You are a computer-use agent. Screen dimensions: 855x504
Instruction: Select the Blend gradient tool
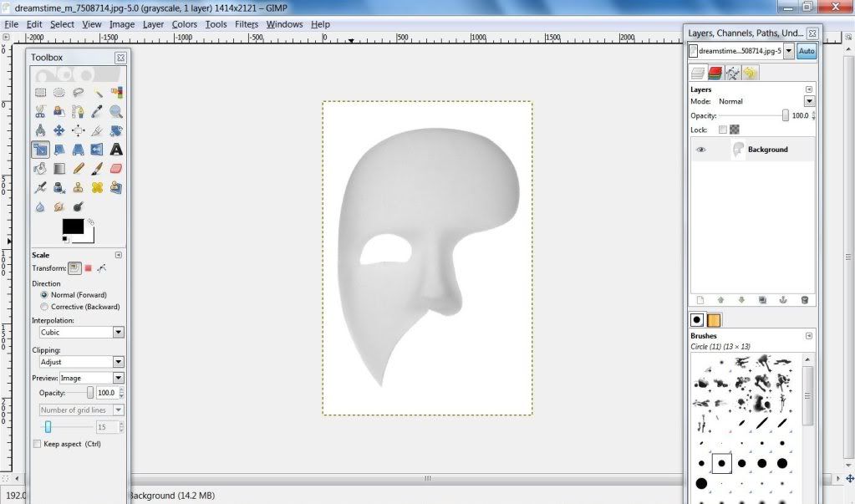(59, 169)
